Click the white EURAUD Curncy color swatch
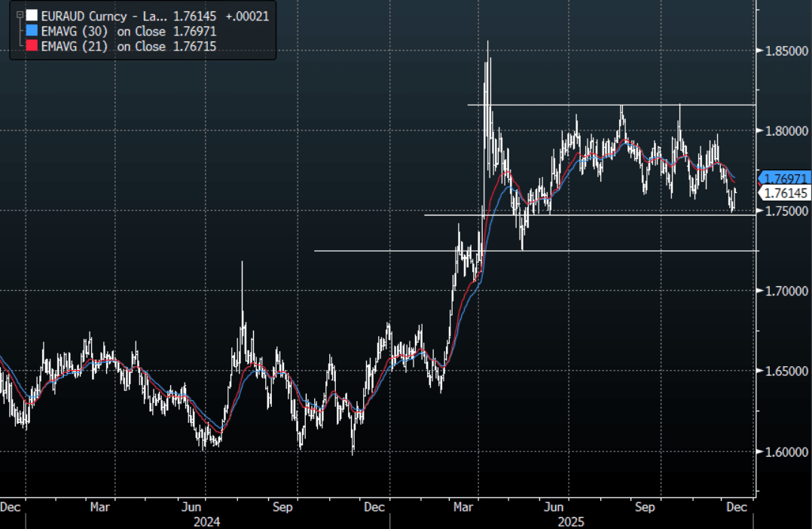 (x=31, y=15)
